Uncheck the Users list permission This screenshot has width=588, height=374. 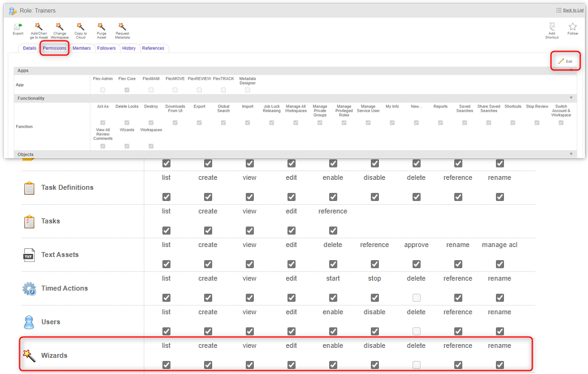167,331
